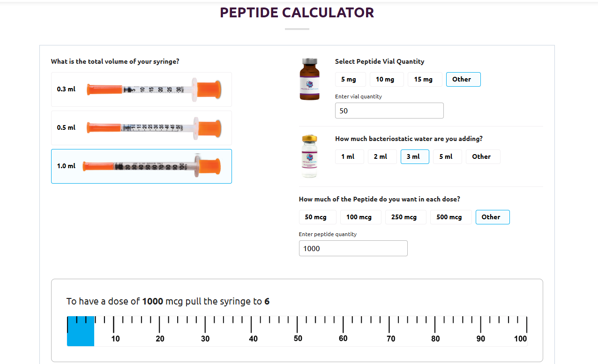Pick the 1.0 ml syringe image
This screenshot has width=598, height=364.
click(151, 166)
